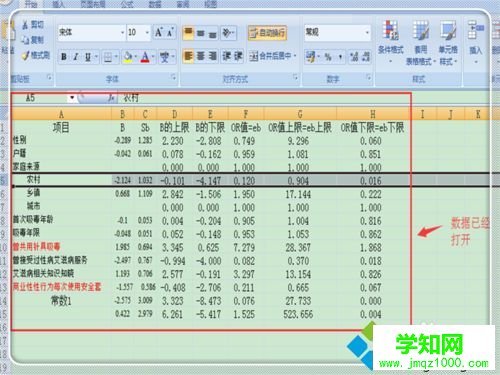Switch to the 审阅 (Review) tab
Image resolution: width=500 pixels, height=375 pixels.
point(183,4)
